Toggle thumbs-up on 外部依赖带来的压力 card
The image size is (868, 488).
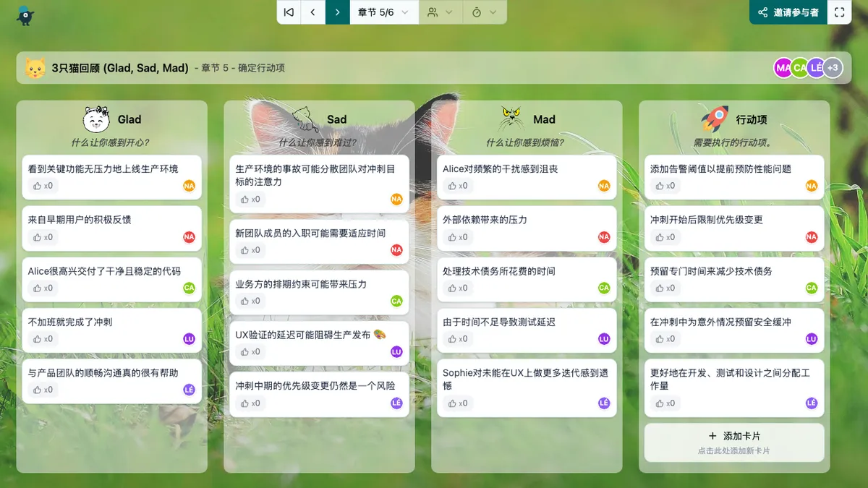[457, 237]
